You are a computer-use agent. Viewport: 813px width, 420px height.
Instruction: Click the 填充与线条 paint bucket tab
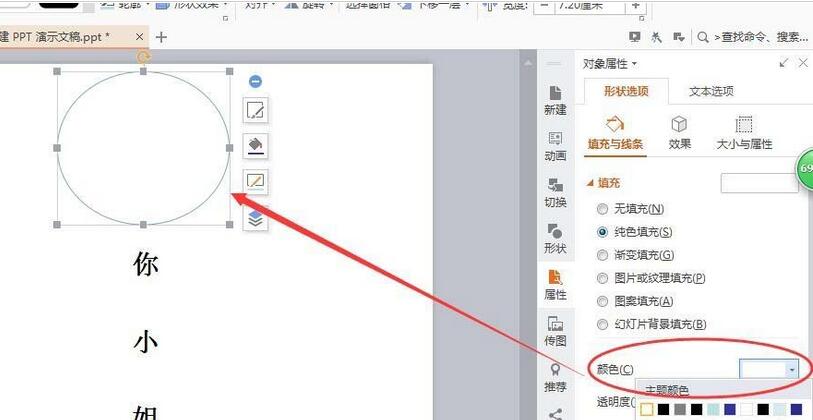615,133
